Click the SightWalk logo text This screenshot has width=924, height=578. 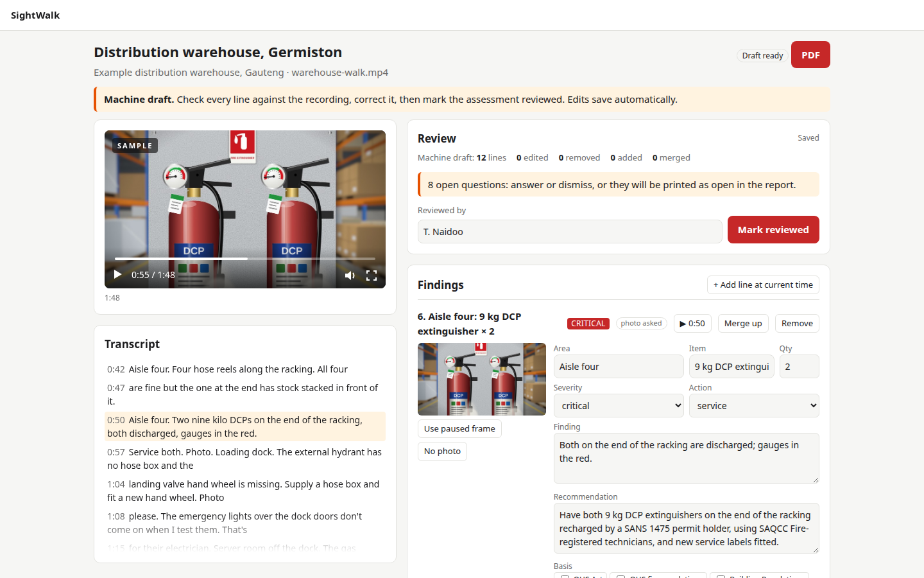click(x=35, y=15)
